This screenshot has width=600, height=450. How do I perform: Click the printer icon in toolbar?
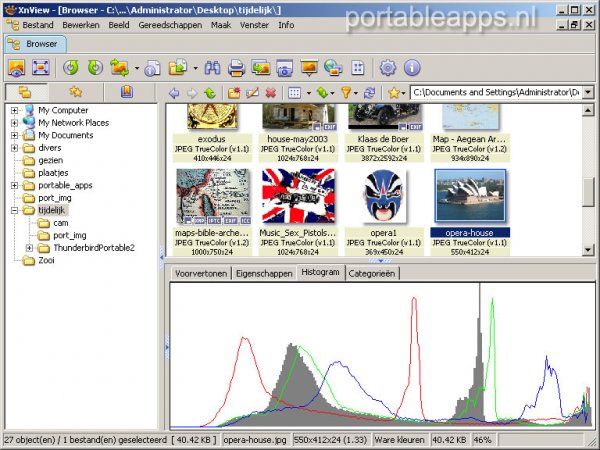click(236, 68)
